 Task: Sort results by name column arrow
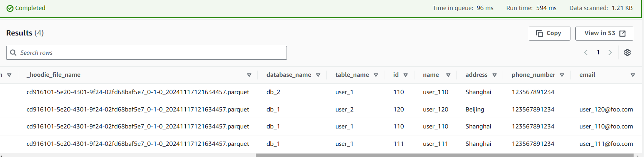(x=448, y=75)
